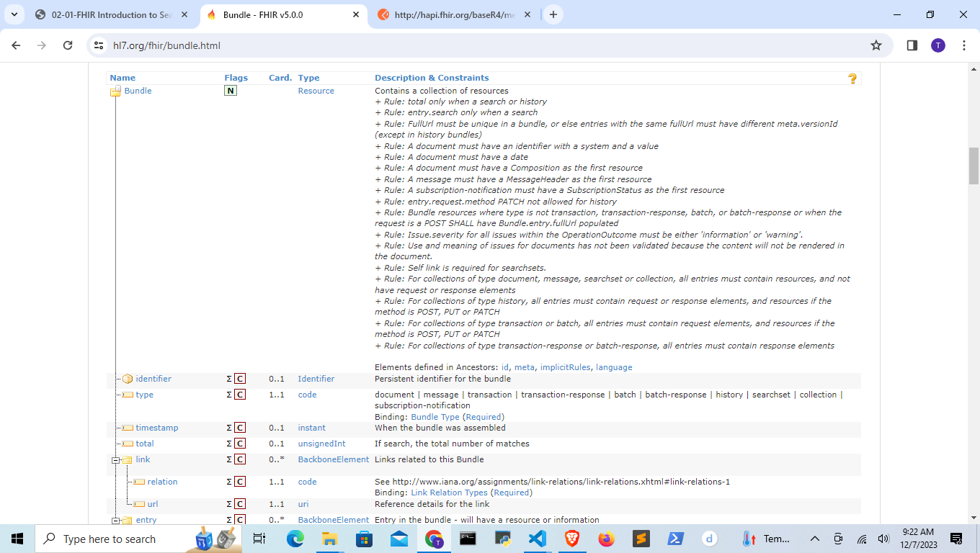Image resolution: width=980 pixels, height=553 pixels.
Task: Click the C constraint flag in the relation row
Action: click(240, 482)
